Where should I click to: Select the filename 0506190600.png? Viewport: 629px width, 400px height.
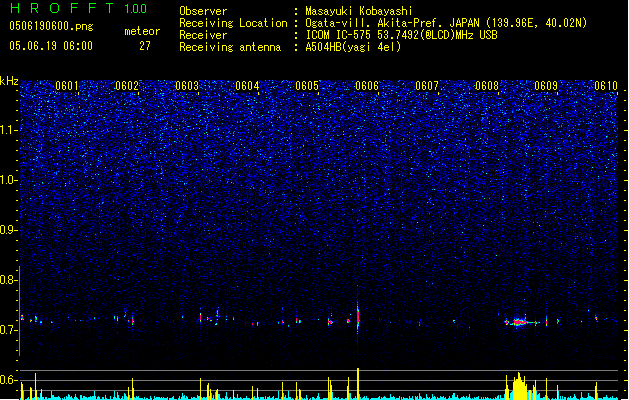point(51,27)
